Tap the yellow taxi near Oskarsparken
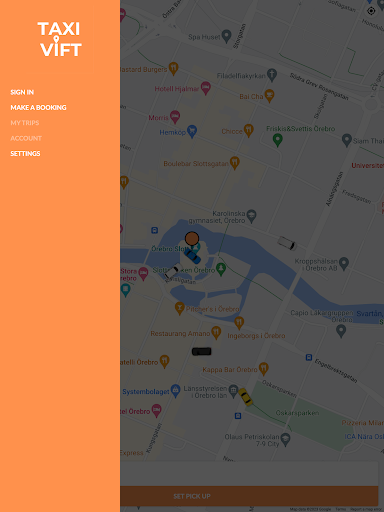This screenshot has width=384, height=512. coord(245,397)
